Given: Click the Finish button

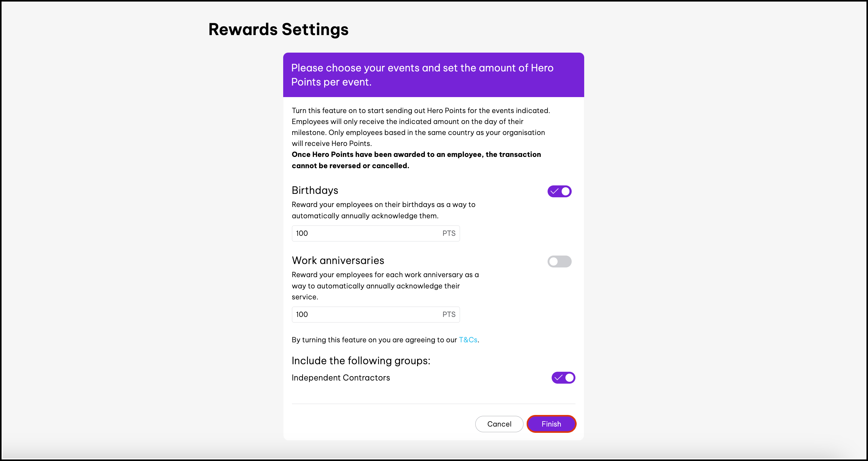Looking at the screenshot, I should (x=551, y=424).
